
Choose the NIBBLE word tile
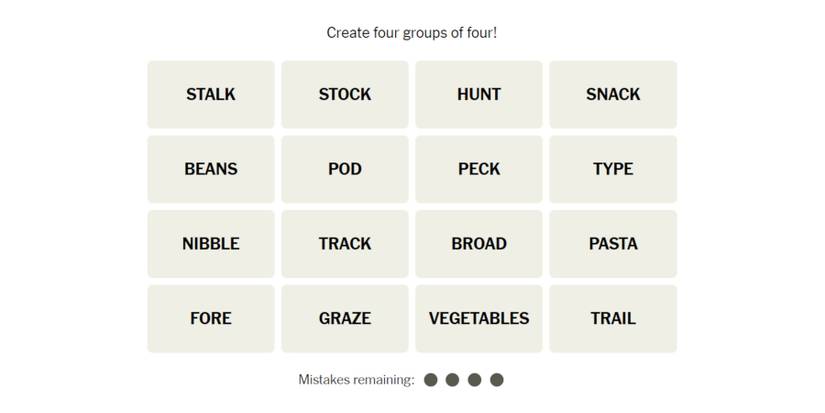(211, 244)
